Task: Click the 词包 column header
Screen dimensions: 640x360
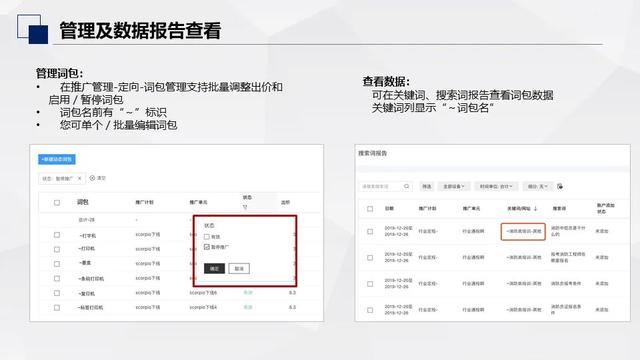Action: (83, 202)
